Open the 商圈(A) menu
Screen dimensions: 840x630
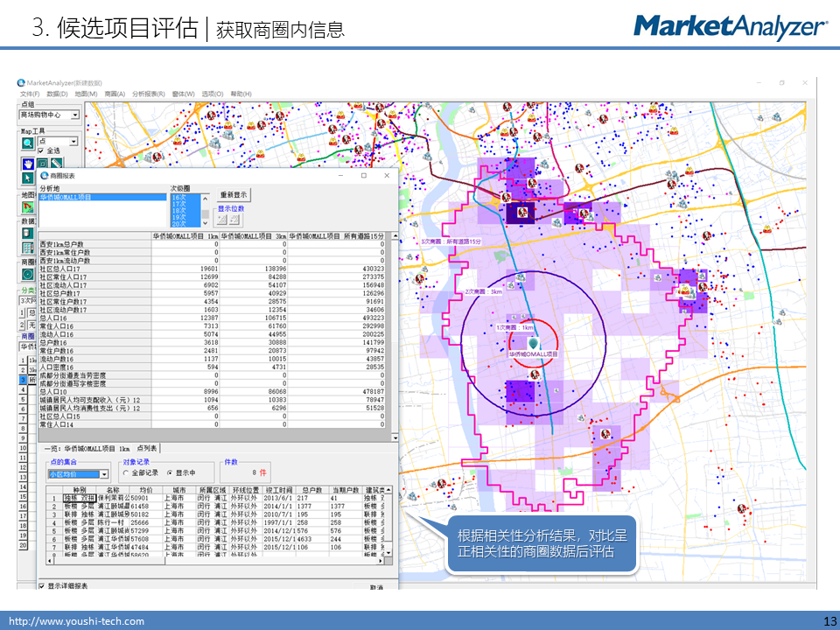click(115, 94)
